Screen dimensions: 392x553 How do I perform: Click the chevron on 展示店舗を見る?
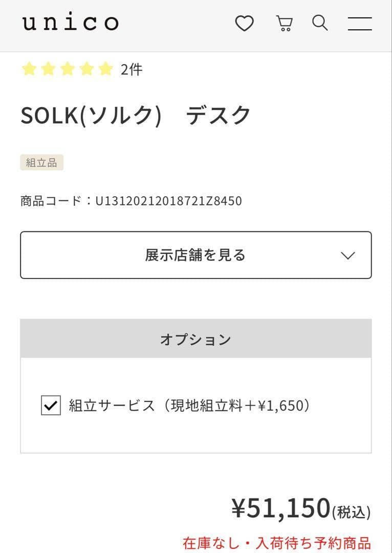coord(348,255)
